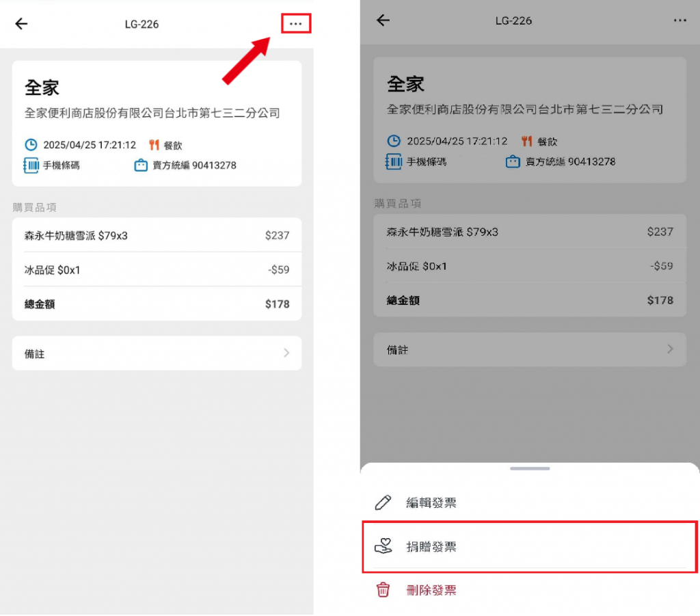Image resolution: width=700 pixels, height=616 pixels.
Task: Tap the dimmed fork-and-knife icon behind the sheet
Action: point(527,141)
